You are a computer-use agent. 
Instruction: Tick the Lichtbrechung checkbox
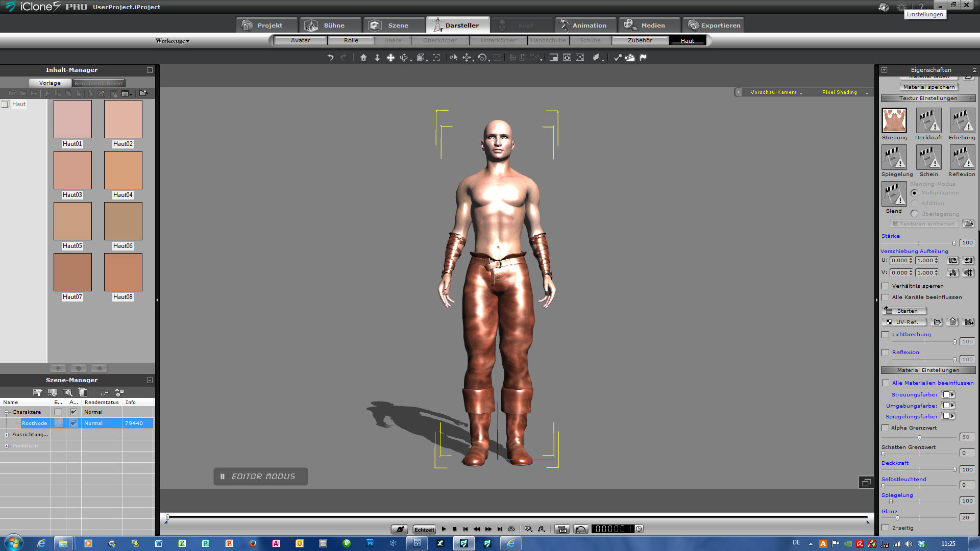pos(886,335)
